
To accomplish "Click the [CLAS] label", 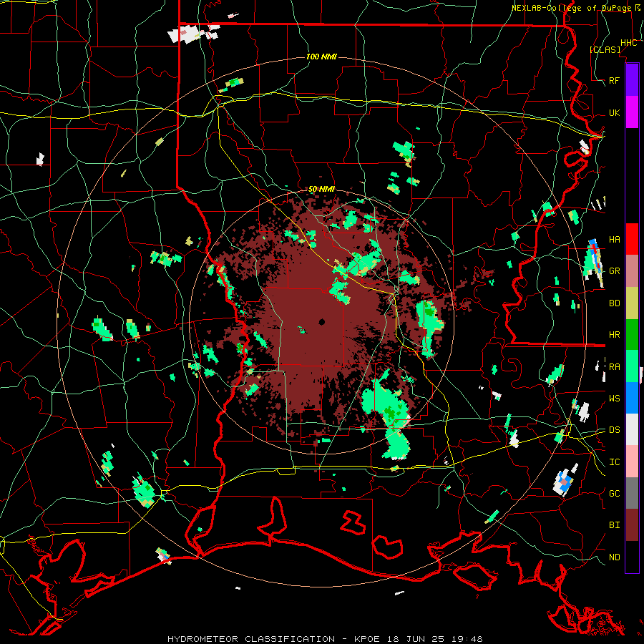I will click(x=605, y=49).
